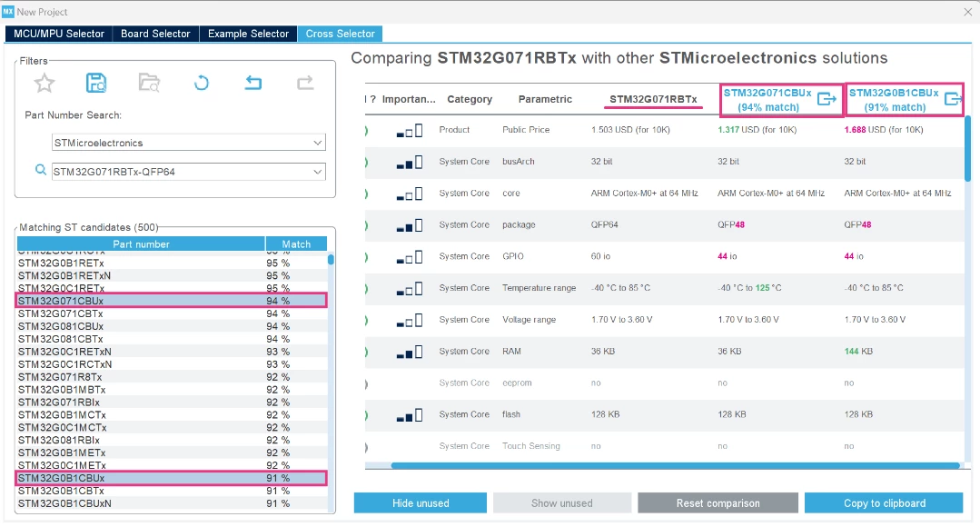
Task: Click the Hide unused button
Action: tap(420, 503)
